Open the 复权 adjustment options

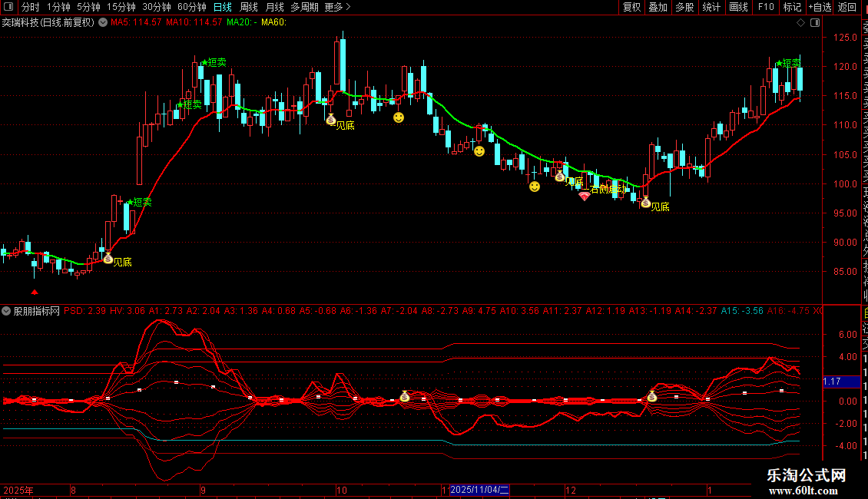[x=631, y=7]
